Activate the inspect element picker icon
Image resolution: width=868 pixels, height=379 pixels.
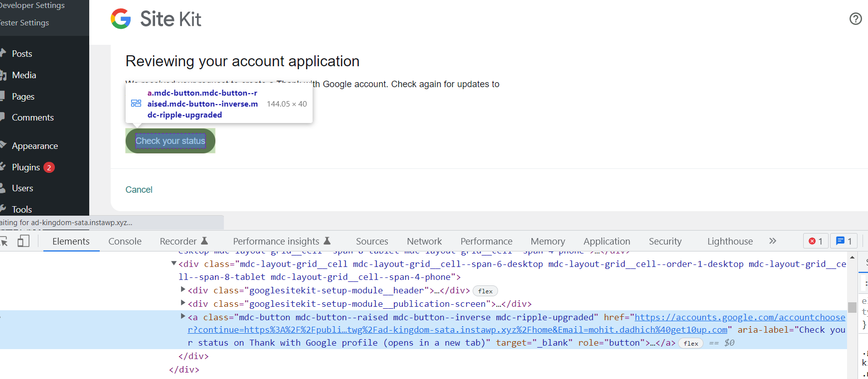click(4, 241)
